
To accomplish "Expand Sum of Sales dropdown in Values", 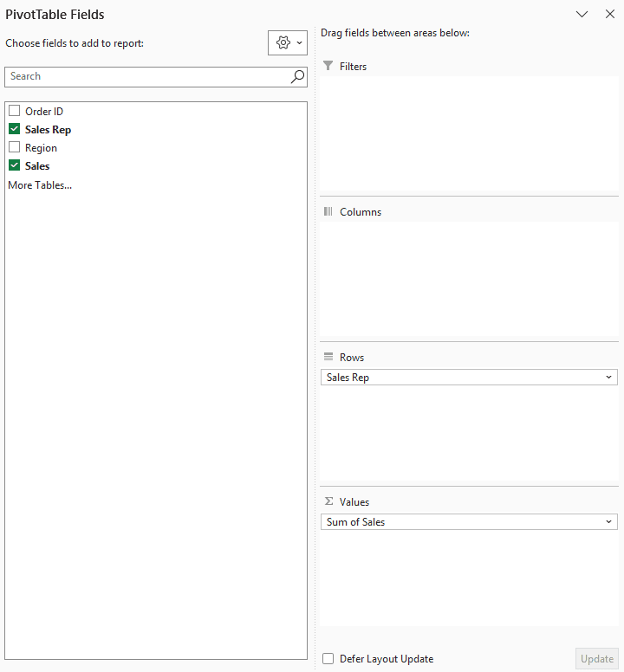I will pyautogui.click(x=608, y=521).
